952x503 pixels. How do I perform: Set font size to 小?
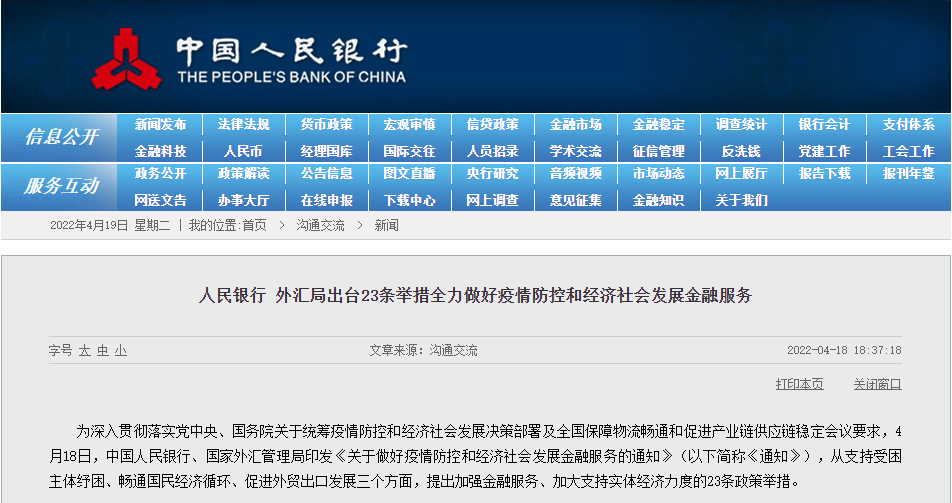121,351
